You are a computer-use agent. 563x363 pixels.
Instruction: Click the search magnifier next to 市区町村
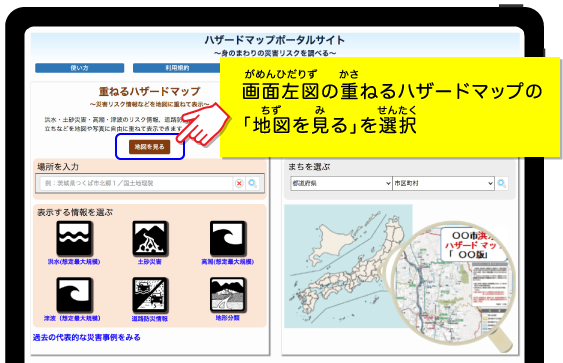[502, 183]
